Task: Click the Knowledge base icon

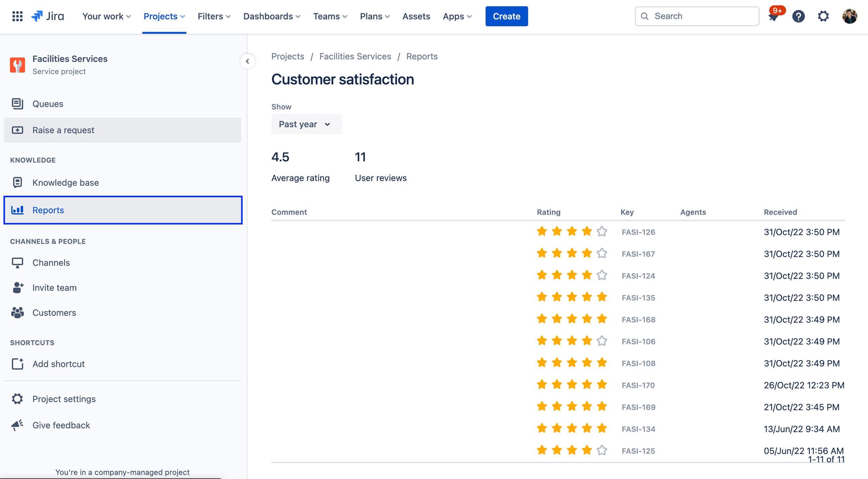Action: (x=18, y=182)
